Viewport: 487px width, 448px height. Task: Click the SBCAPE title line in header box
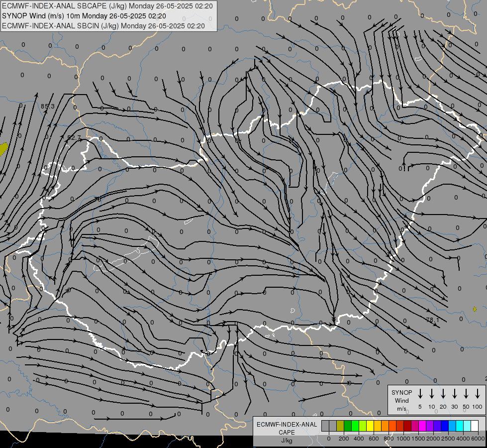[107, 6]
